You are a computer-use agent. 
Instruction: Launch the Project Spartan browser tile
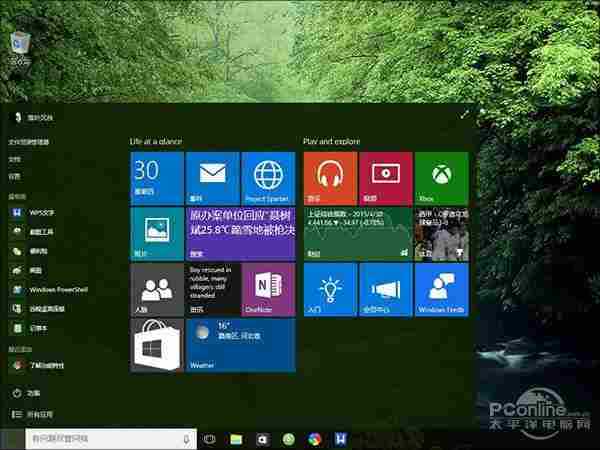coord(268,178)
